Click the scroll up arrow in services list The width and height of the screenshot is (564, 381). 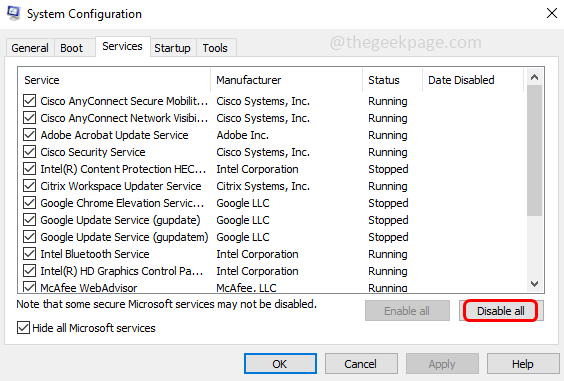coord(534,77)
